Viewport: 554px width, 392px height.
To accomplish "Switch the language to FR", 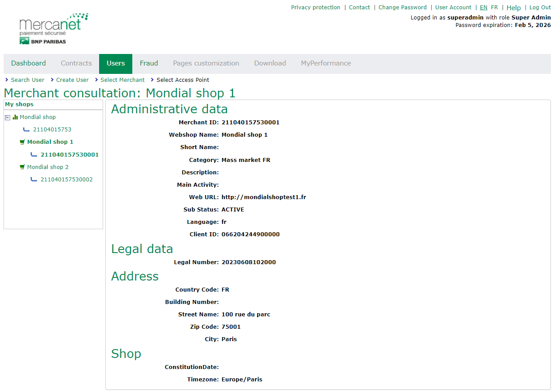I will pyautogui.click(x=494, y=8).
